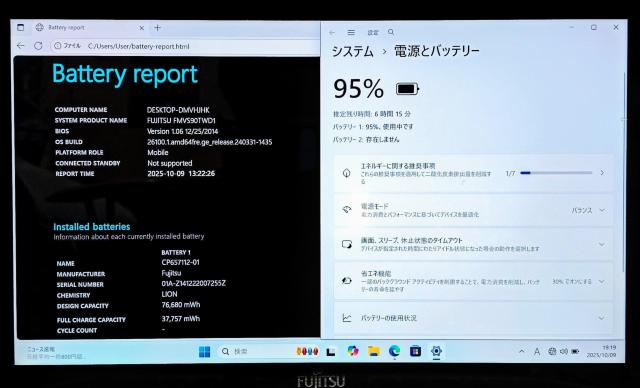Screen dimensions: 640x388
Task: Click the file info icon in address bar
Action: click(x=58, y=46)
